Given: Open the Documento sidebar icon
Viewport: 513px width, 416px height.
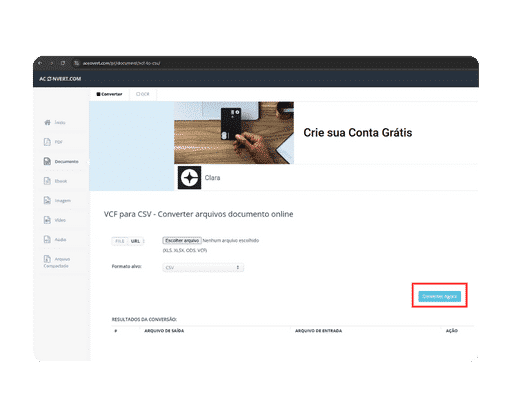Looking at the screenshot, I should click(47, 161).
